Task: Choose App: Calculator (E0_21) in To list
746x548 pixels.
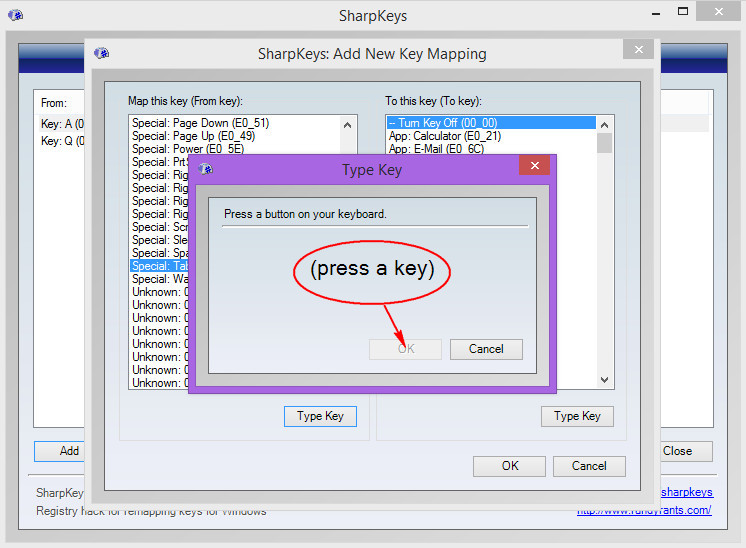Action: (444, 136)
